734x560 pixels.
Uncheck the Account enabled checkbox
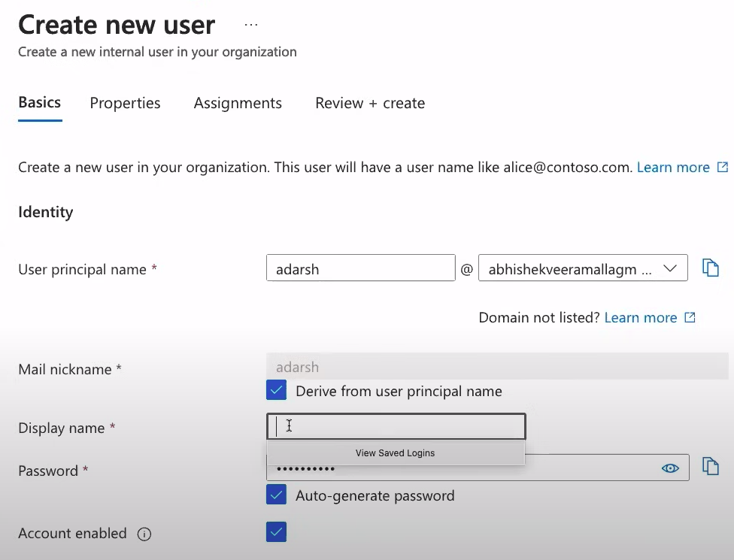pos(278,531)
